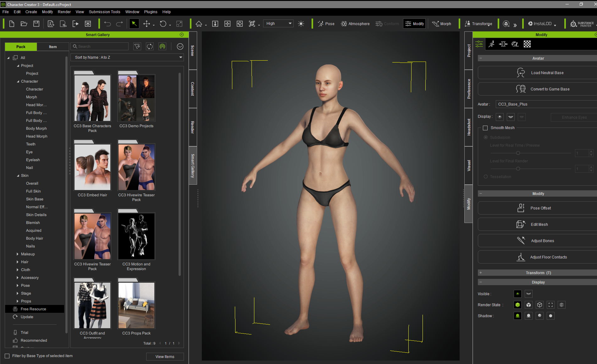Enable the Smooth Mesh checkbox
The width and height of the screenshot is (597, 364).
pos(485,128)
